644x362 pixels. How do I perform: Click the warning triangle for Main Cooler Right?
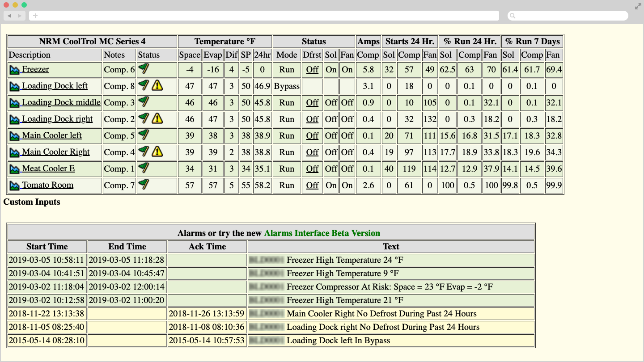[157, 152]
